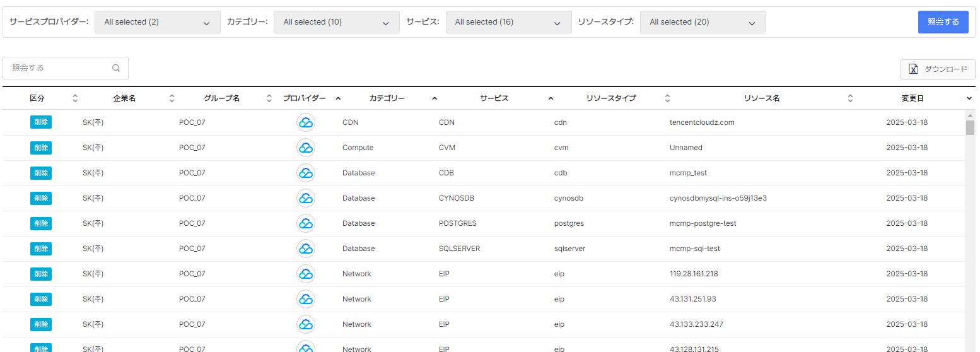Click provider cloud icon in CDB row

tap(306, 173)
